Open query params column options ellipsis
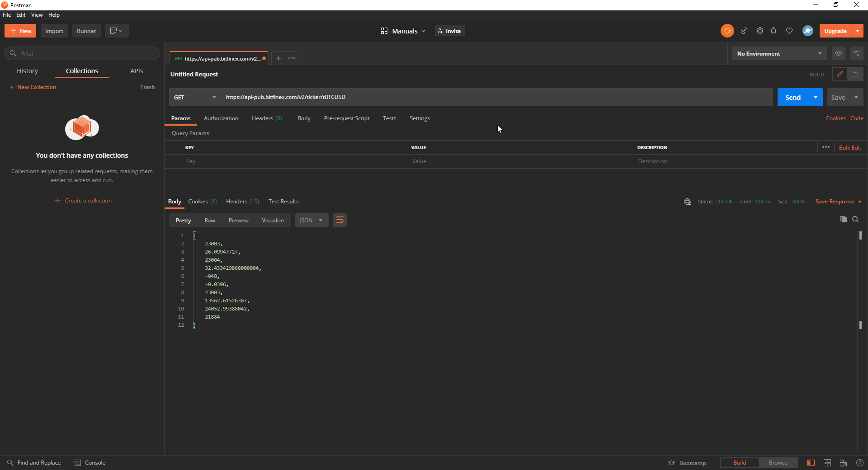 pyautogui.click(x=826, y=147)
